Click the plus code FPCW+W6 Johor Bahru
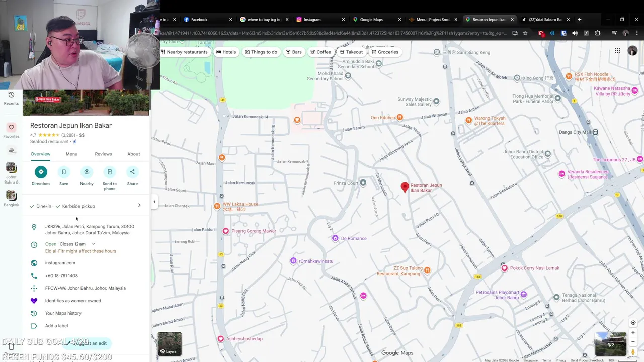644x362 pixels. click(x=85, y=288)
